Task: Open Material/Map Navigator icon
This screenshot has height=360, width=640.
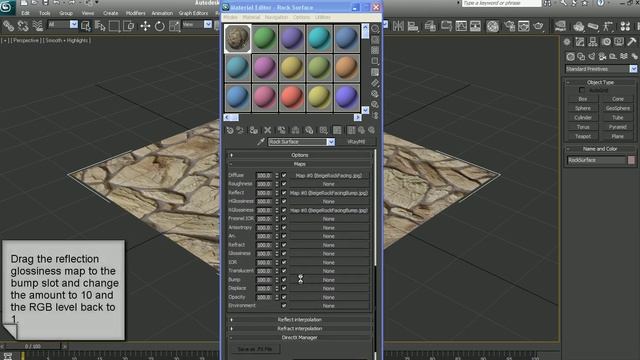Action: point(375,116)
